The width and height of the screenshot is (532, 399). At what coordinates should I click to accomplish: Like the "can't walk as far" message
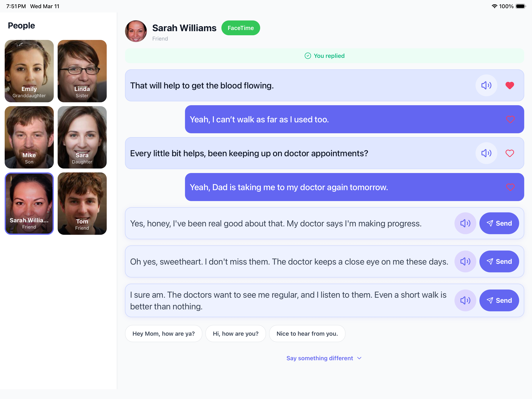coord(510,119)
